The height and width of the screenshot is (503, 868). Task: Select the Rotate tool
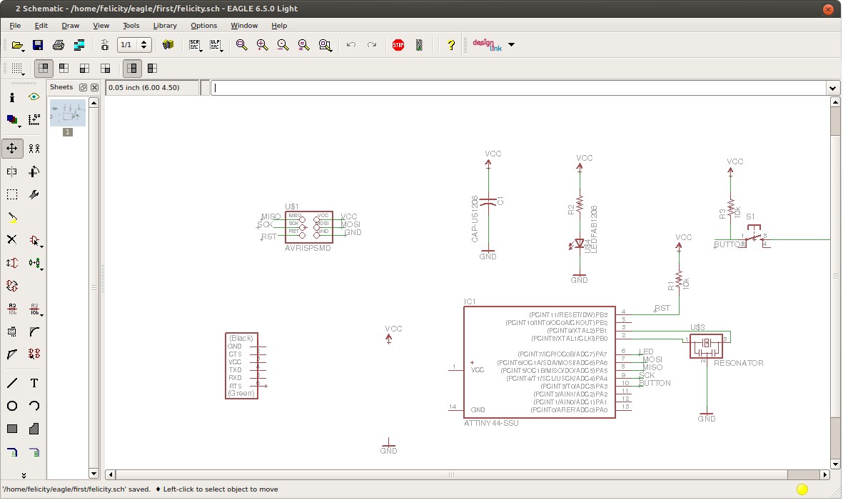coord(34,171)
